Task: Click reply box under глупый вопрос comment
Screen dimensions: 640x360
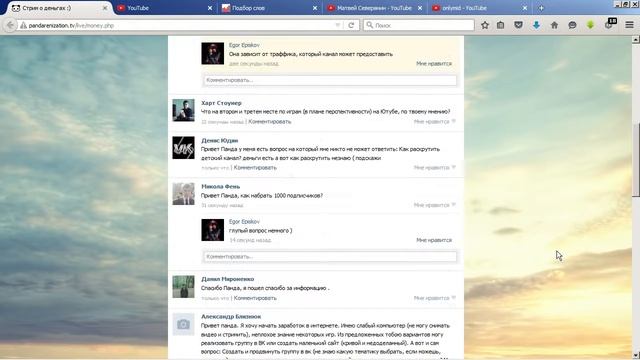Action: point(330,257)
